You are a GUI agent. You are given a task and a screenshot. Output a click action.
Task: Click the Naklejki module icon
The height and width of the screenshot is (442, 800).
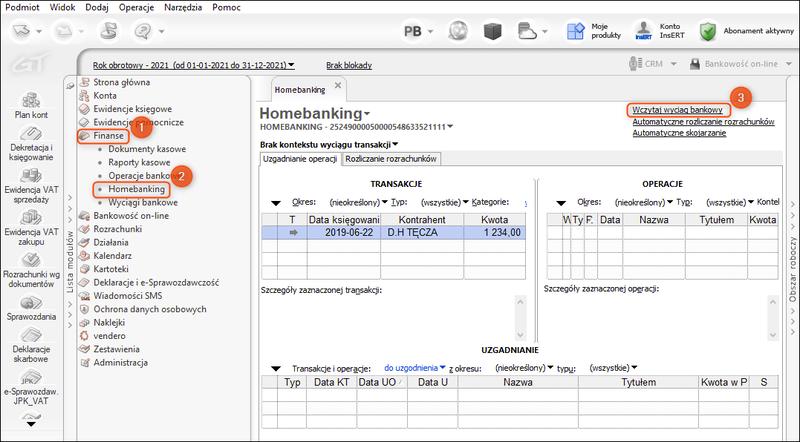84,323
